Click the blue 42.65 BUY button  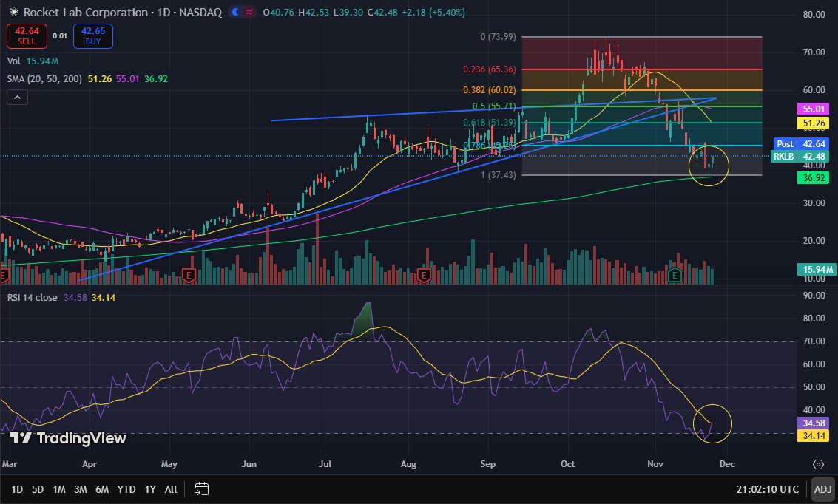[93, 35]
